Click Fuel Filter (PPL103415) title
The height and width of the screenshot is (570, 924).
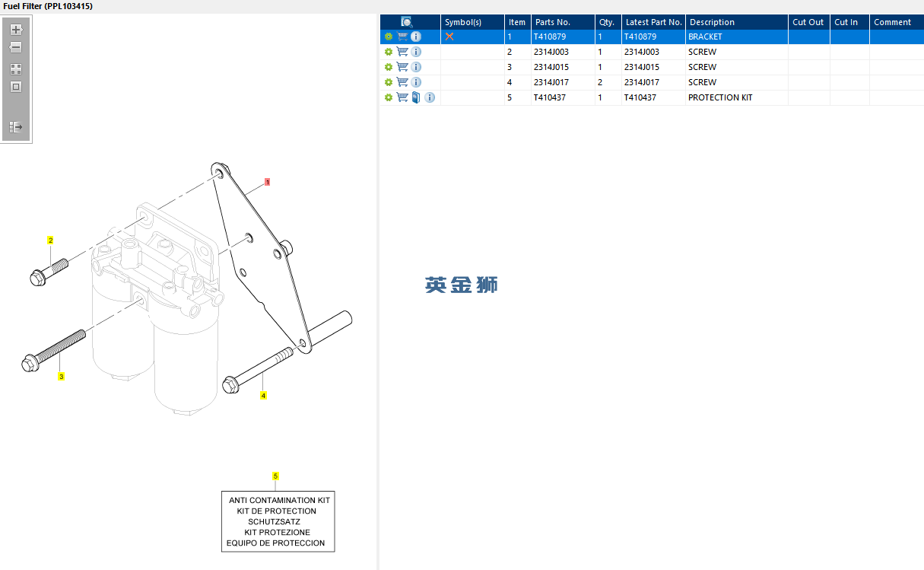coord(48,6)
